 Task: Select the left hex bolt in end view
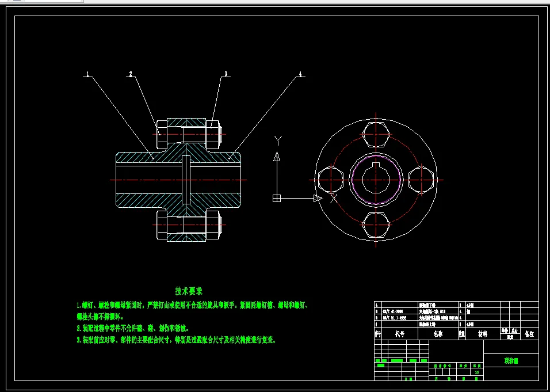point(330,180)
